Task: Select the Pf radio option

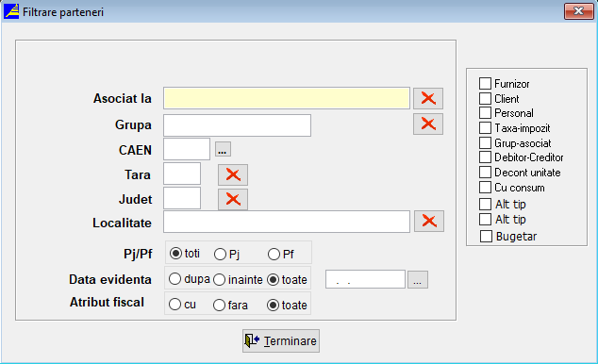Action: (274, 255)
